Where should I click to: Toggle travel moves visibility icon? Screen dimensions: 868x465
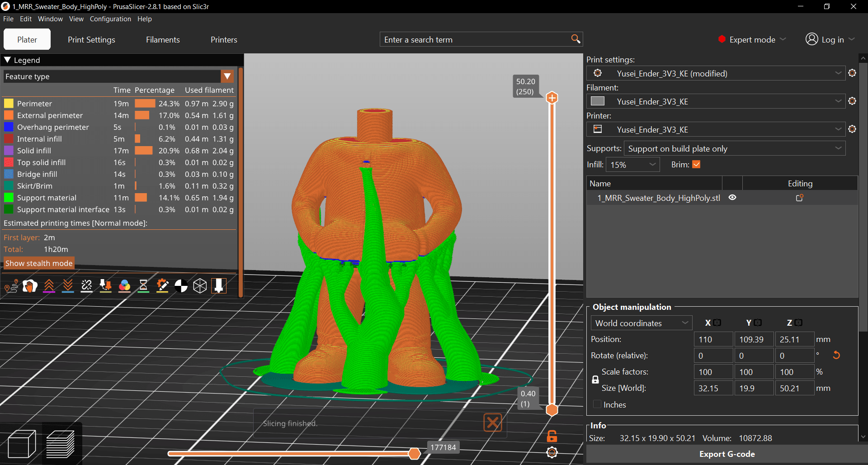[11, 286]
